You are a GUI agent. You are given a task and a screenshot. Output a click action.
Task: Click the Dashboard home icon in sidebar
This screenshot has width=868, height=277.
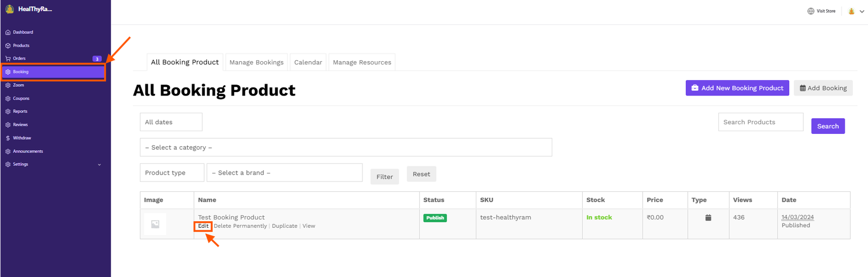[x=8, y=33]
